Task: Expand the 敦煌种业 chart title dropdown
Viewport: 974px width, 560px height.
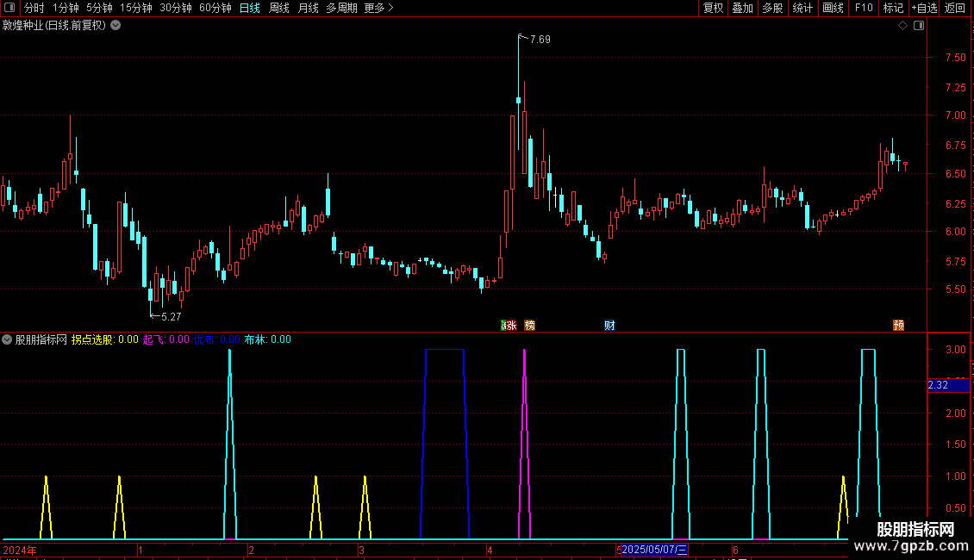Action: click(x=116, y=26)
